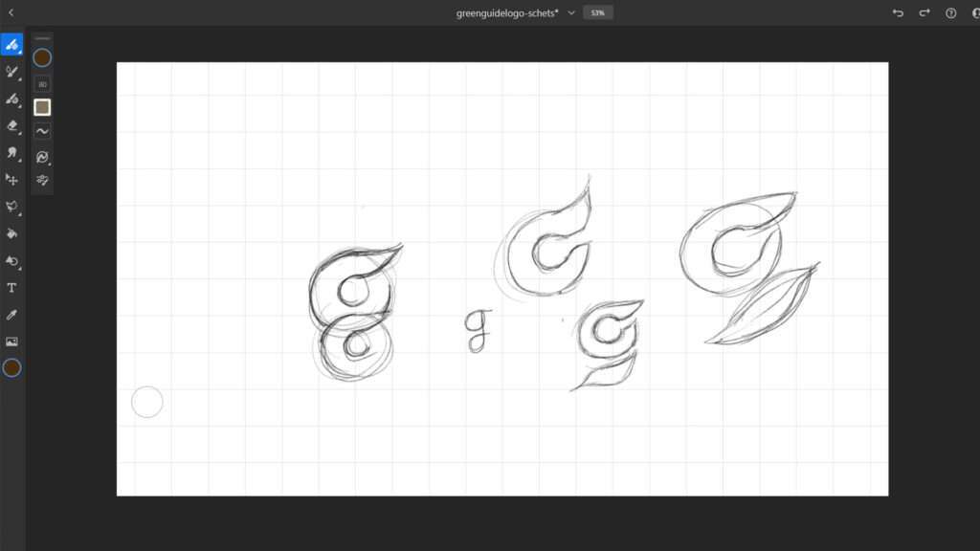Expand the greenguidelogo-schets document name dropdown
Viewport: 980px width, 551px height.
pos(571,12)
